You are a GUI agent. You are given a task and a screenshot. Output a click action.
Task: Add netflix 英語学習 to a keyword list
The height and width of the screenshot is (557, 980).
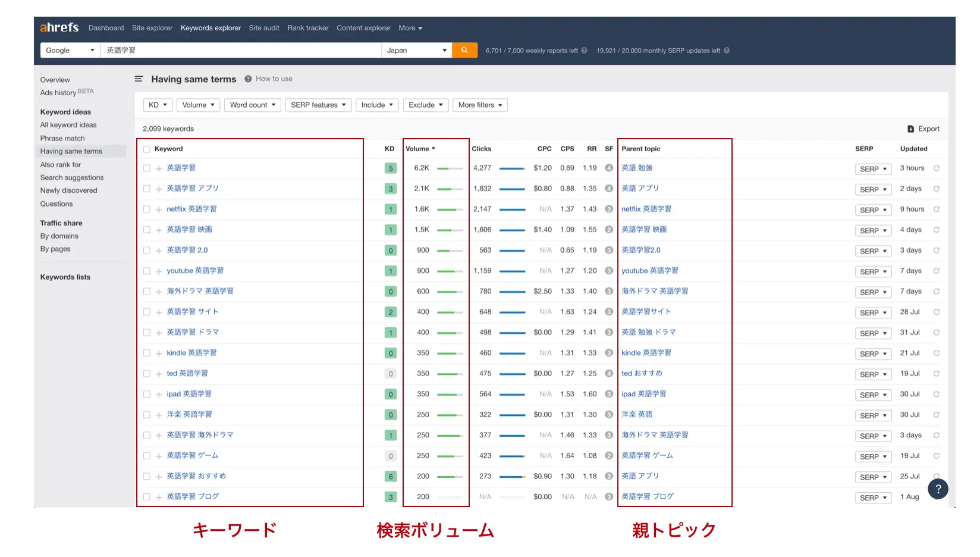coord(158,209)
